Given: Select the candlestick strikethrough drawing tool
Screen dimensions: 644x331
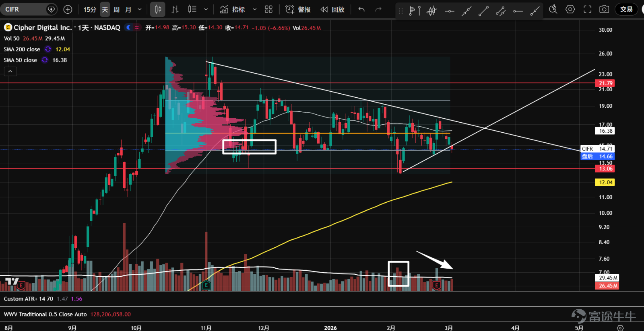Looking at the screenshot, I should 432,11.
